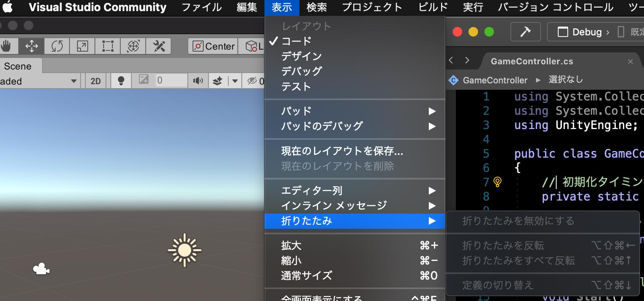The width and height of the screenshot is (644, 301).
Task: Click 'private static' on line 8
Action: pyautogui.click(x=590, y=197)
